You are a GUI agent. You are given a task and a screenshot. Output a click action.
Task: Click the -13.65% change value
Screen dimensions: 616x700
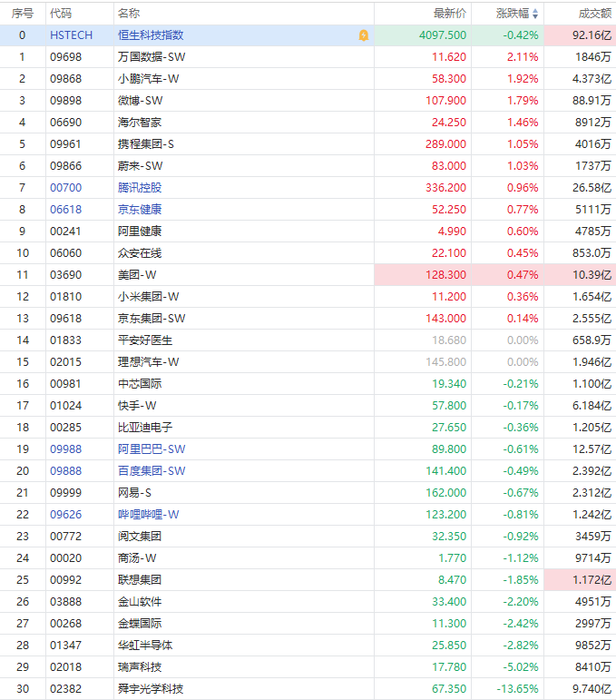pyautogui.click(x=517, y=689)
